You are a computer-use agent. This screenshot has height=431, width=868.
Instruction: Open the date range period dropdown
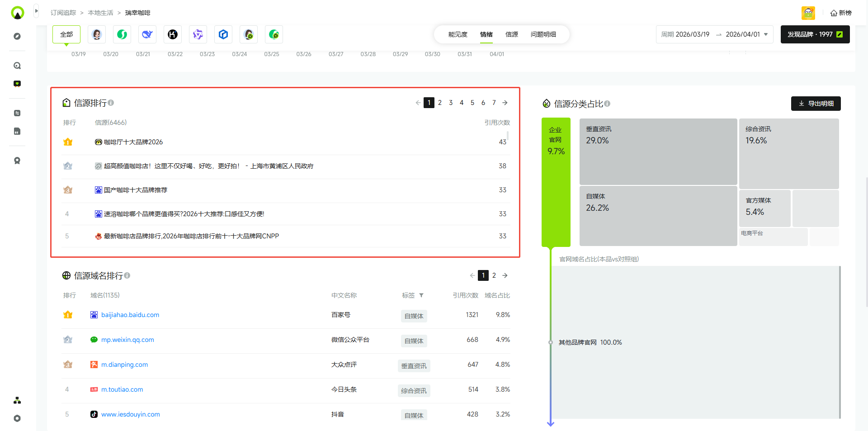[714, 34]
